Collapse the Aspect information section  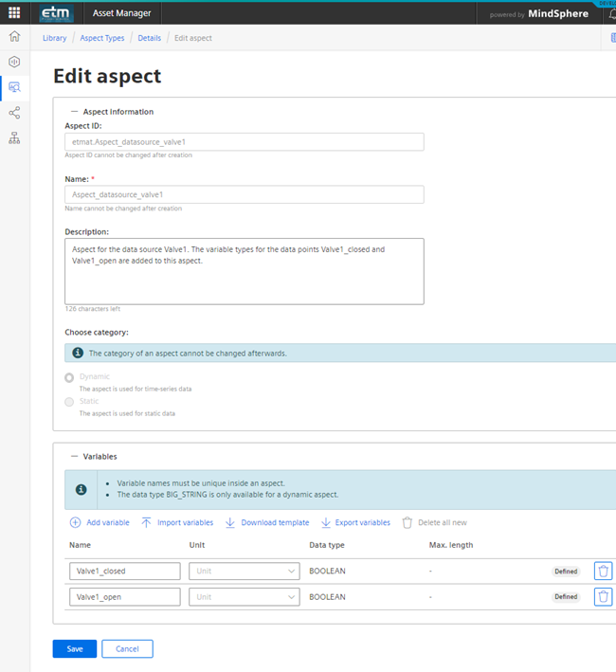click(x=75, y=112)
